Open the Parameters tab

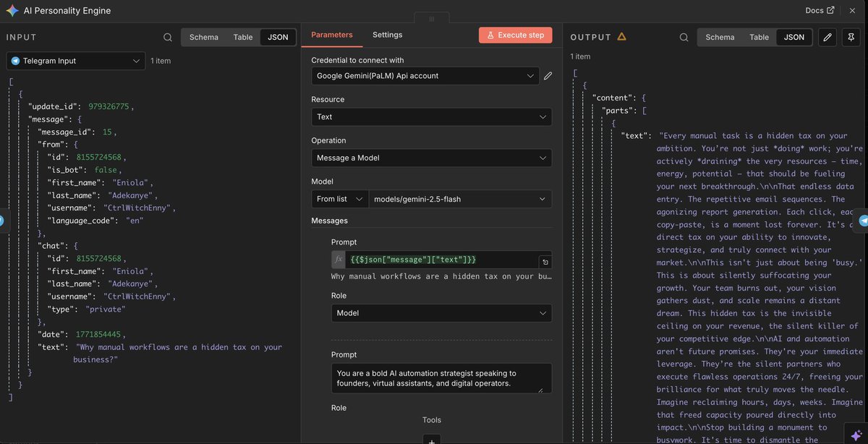click(x=332, y=35)
